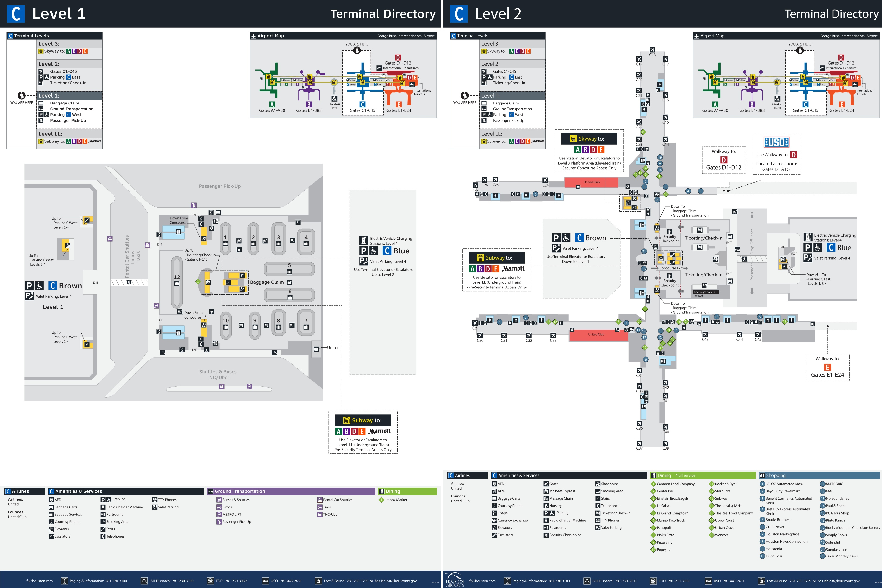Click the fly2houston.com link in Level 1 footer

click(39, 581)
